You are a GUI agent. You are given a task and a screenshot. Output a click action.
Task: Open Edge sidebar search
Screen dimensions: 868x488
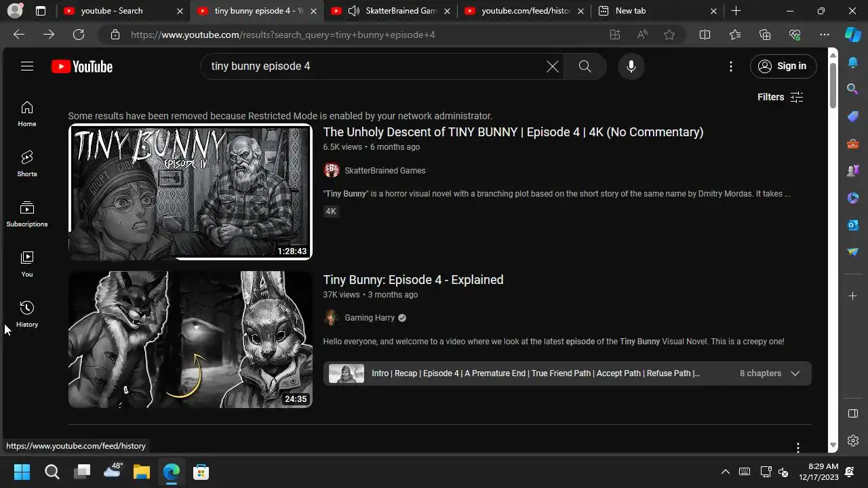[x=853, y=89]
